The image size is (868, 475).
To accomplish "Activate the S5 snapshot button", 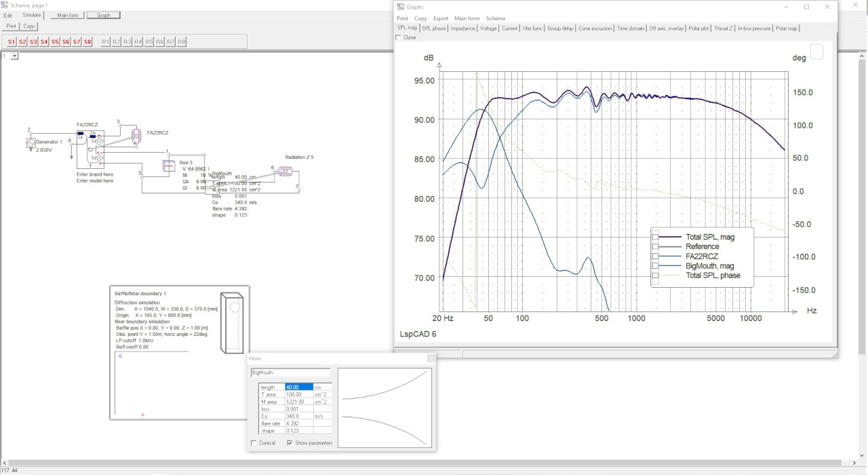I will [55, 42].
